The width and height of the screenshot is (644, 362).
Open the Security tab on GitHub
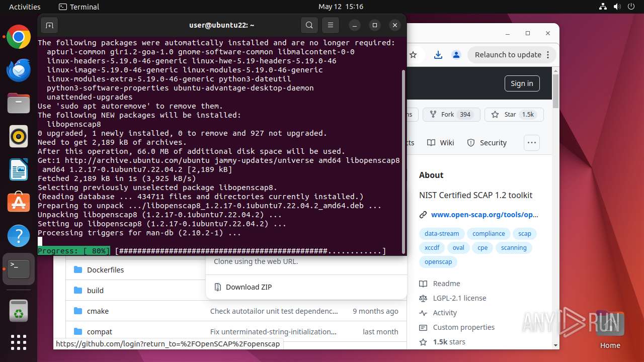point(487,143)
